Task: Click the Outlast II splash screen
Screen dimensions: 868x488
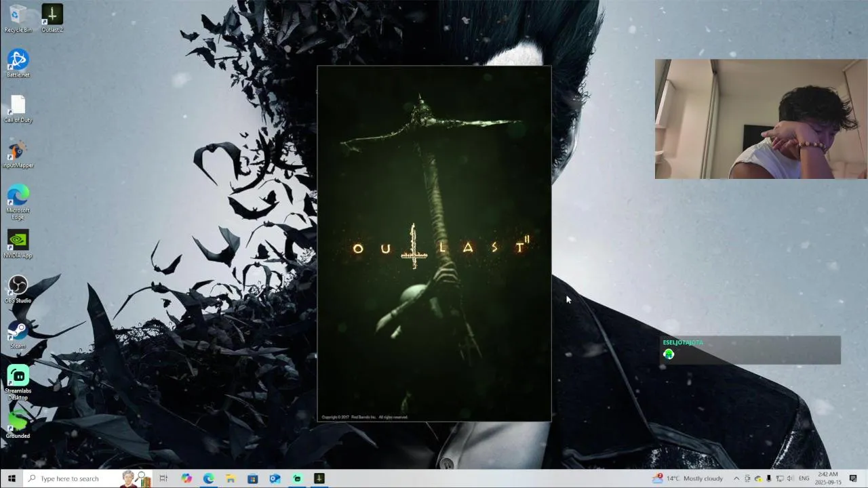Action: (x=434, y=244)
